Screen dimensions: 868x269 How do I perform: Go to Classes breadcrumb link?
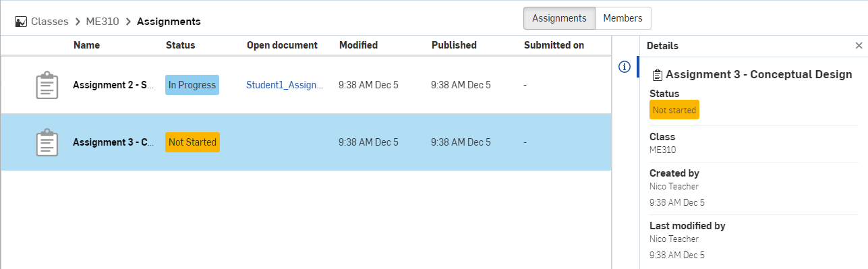tap(50, 22)
